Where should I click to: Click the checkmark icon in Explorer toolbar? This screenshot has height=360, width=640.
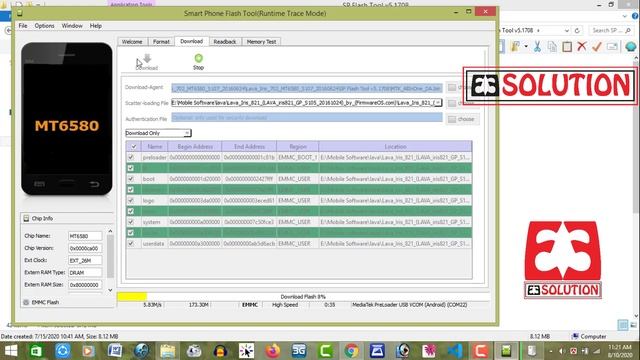(x=597, y=47)
